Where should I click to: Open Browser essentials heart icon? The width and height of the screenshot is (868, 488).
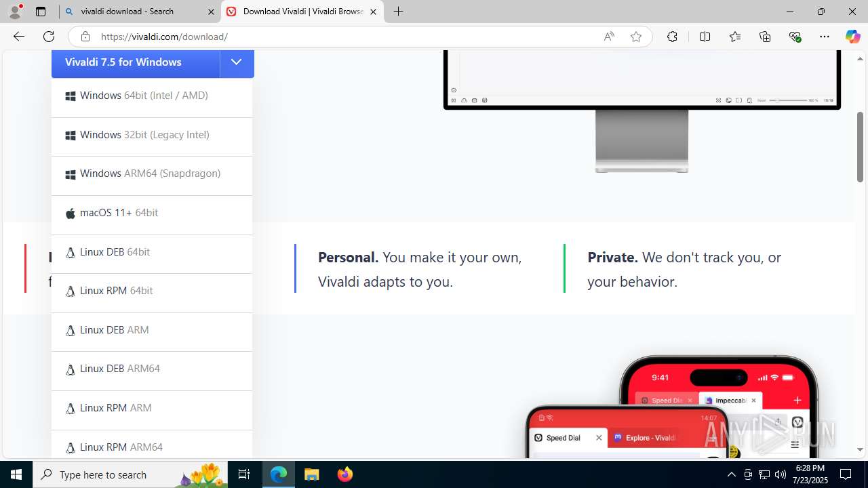pos(795,37)
